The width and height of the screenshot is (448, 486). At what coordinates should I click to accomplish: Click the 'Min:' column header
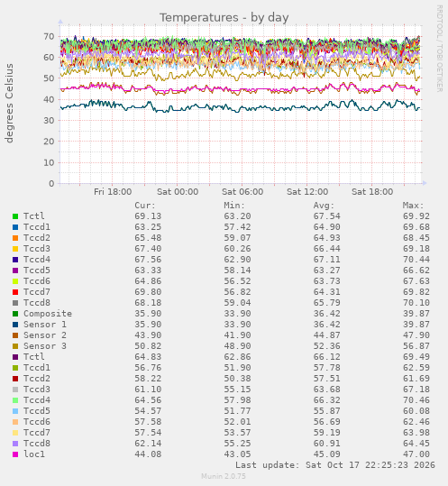click(x=234, y=206)
